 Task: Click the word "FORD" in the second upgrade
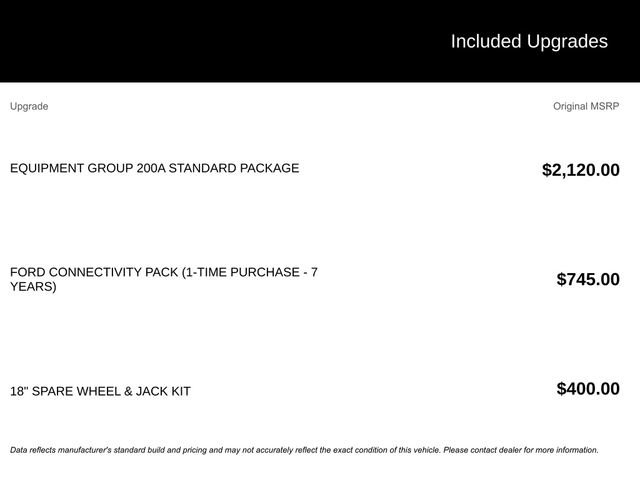pos(29,272)
